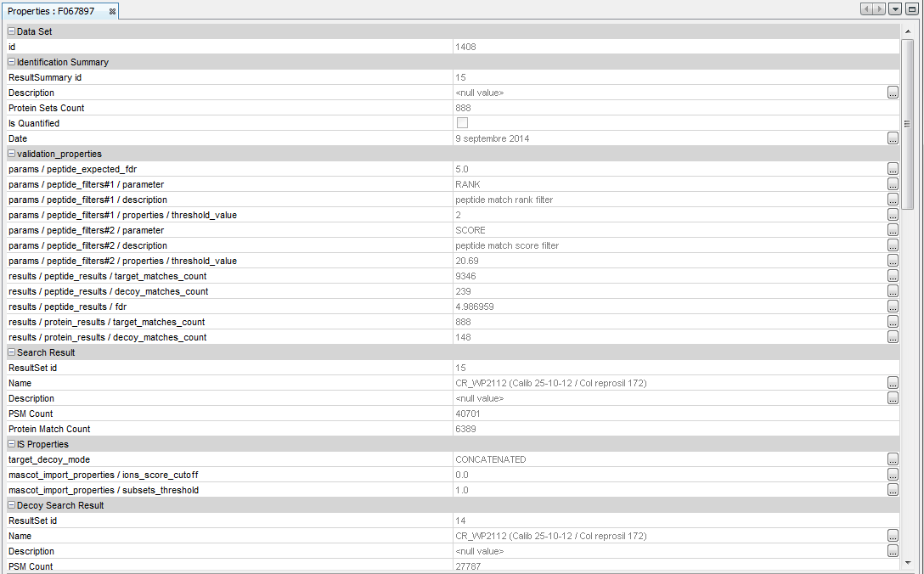Image resolution: width=924 pixels, height=574 pixels.
Task: Toggle the Is Quantified checkbox
Action: click(x=462, y=123)
